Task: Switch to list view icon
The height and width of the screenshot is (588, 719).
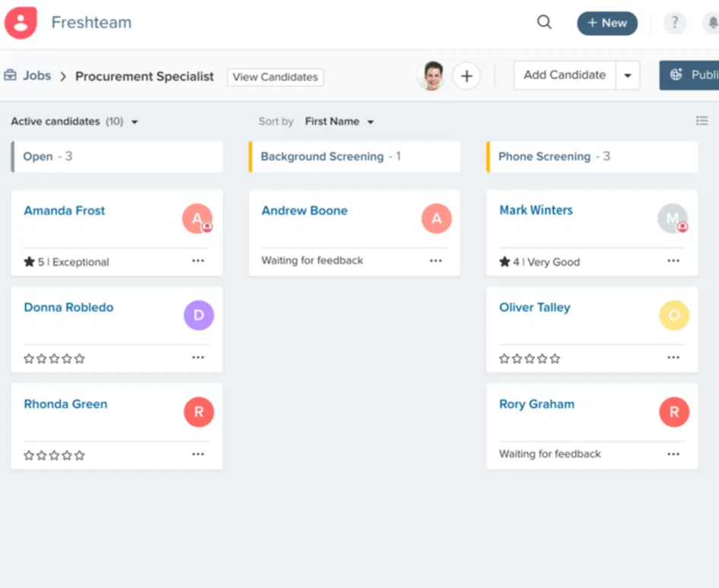Action: [x=702, y=121]
